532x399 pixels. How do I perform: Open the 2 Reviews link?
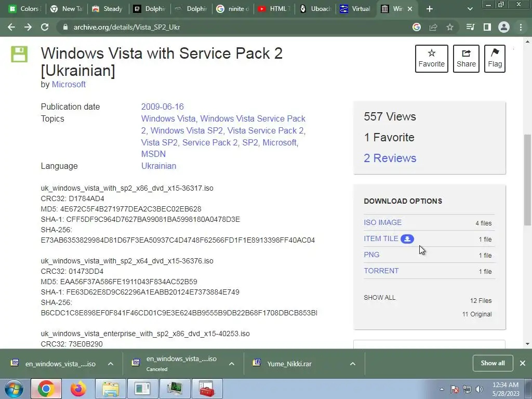tap(390, 158)
